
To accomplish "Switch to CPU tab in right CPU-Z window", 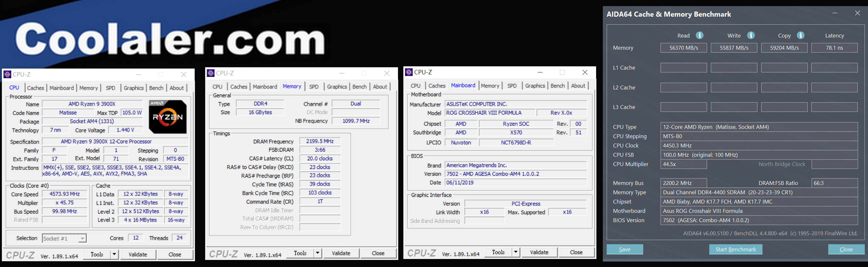I will pyautogui.click(x=416, y=86).
